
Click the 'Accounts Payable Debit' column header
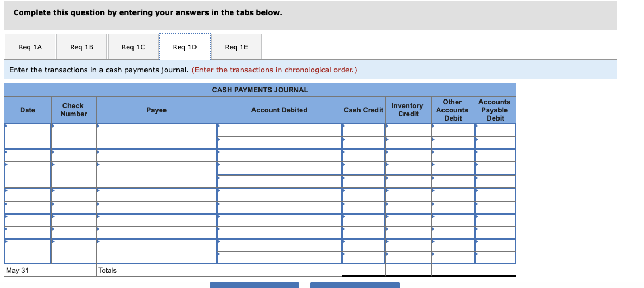point(495,110)
